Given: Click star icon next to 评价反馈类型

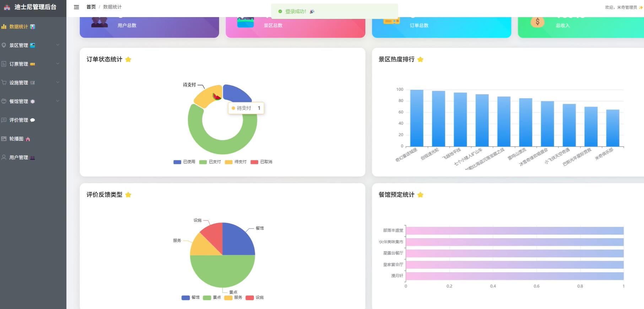Looking at the screenshot, I should pyautogui.click(x=128, y=194).
